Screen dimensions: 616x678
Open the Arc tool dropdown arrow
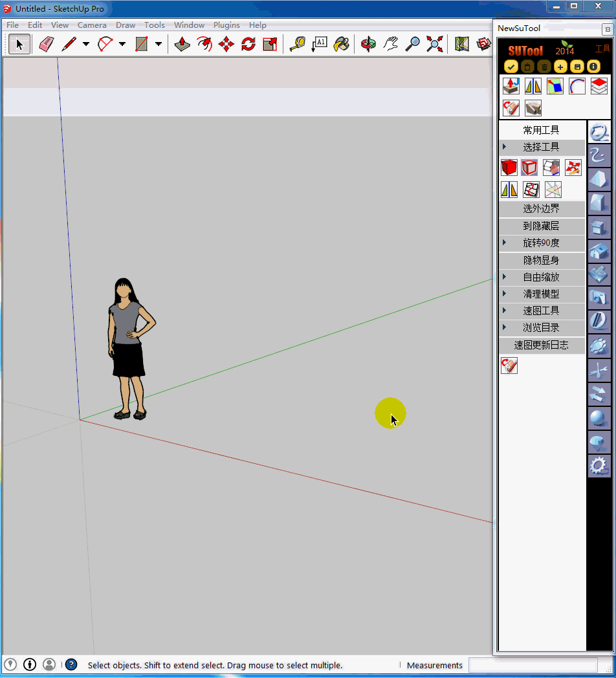(x=122, y=44)
